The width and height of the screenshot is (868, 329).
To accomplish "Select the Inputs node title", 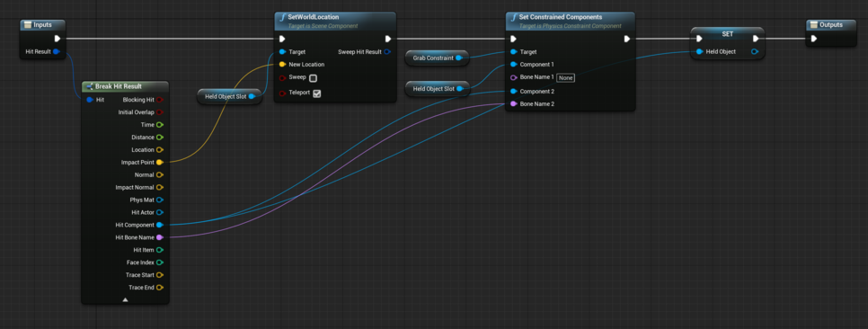I will coord(42,25).
